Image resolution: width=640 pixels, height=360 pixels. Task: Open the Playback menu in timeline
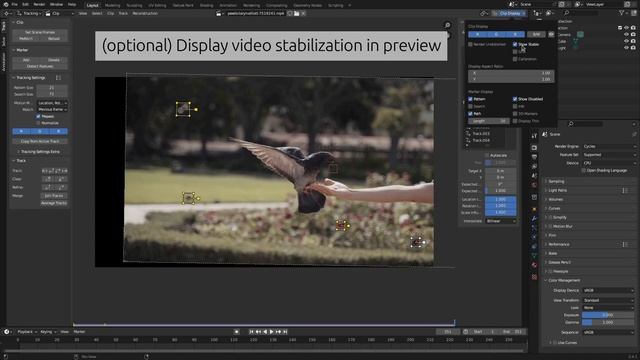[27, 332]
